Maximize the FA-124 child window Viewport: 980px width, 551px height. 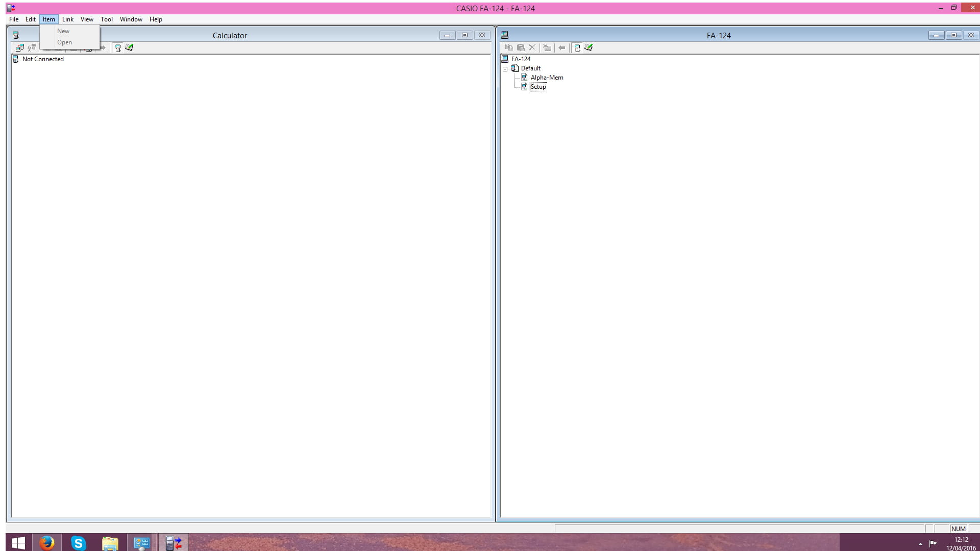[953, 35]
